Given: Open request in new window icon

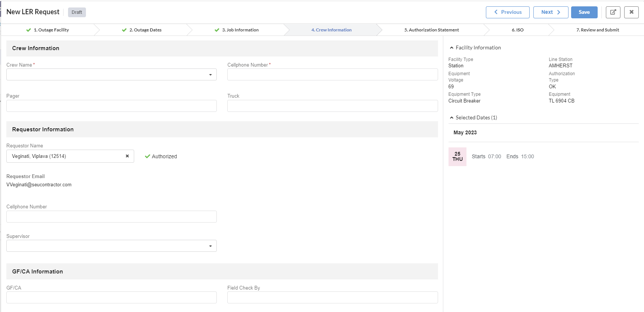Looking at the screenshot, I should [613, 12].
